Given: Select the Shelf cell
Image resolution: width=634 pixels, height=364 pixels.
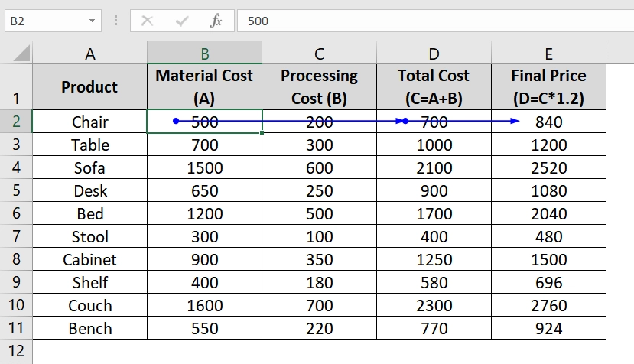Looking at the screenshot, I should (x=89, y=282).
